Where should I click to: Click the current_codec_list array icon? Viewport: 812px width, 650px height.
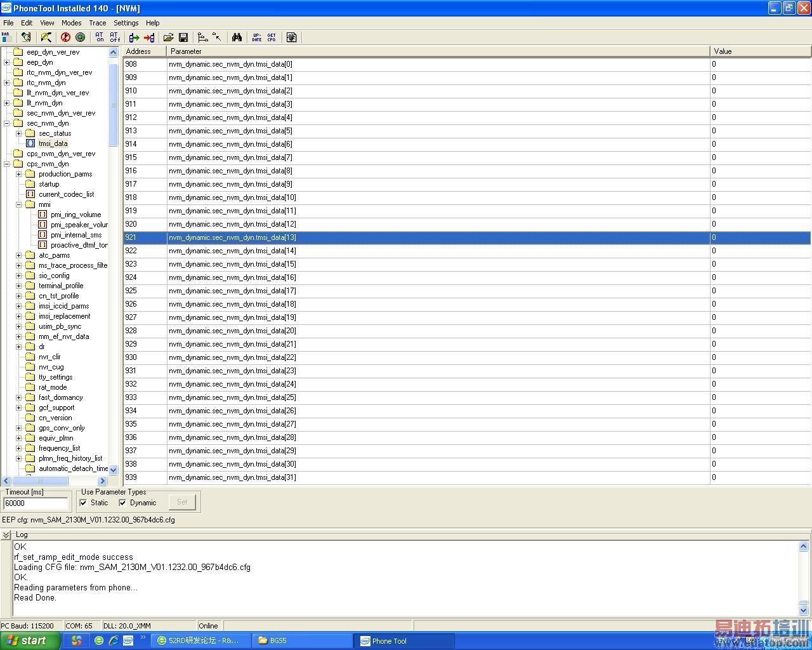tap(30, 194)
